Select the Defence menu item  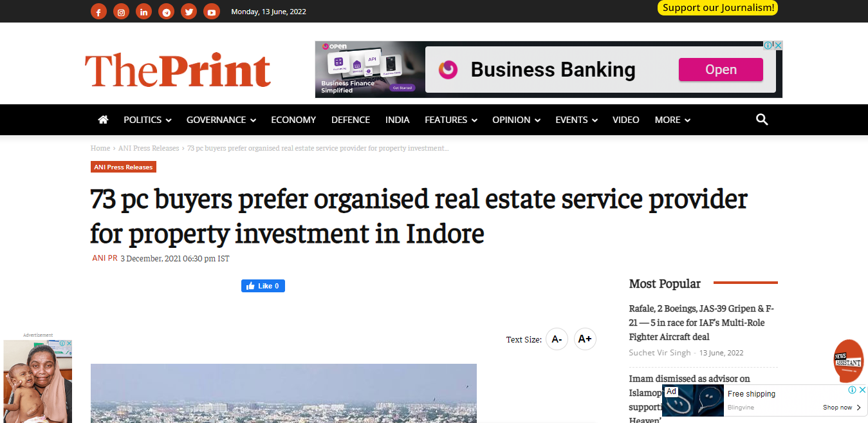click(x=351, y=120)
